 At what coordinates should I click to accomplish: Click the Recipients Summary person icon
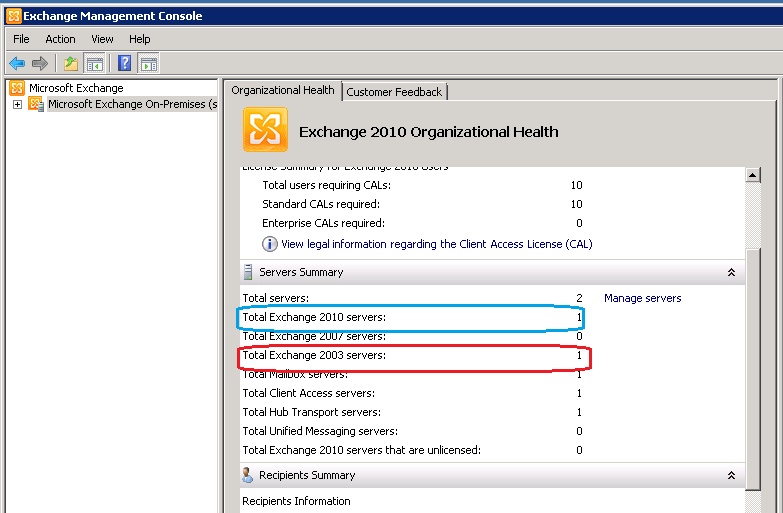pyautogui.click(x=247, y=475)
